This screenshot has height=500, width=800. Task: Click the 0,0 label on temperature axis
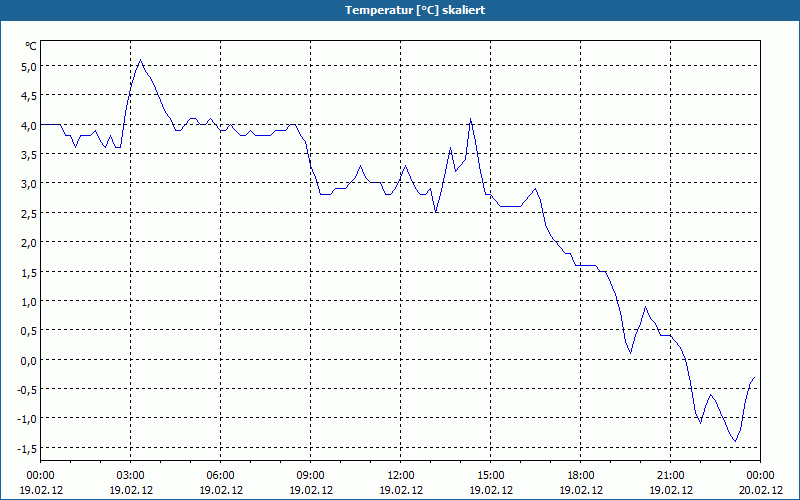click(30, 361)
